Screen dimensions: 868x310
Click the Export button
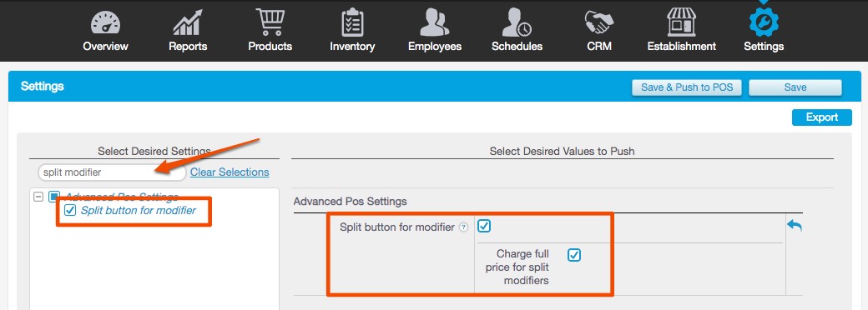pyautogui.click(x=821, y=117)
